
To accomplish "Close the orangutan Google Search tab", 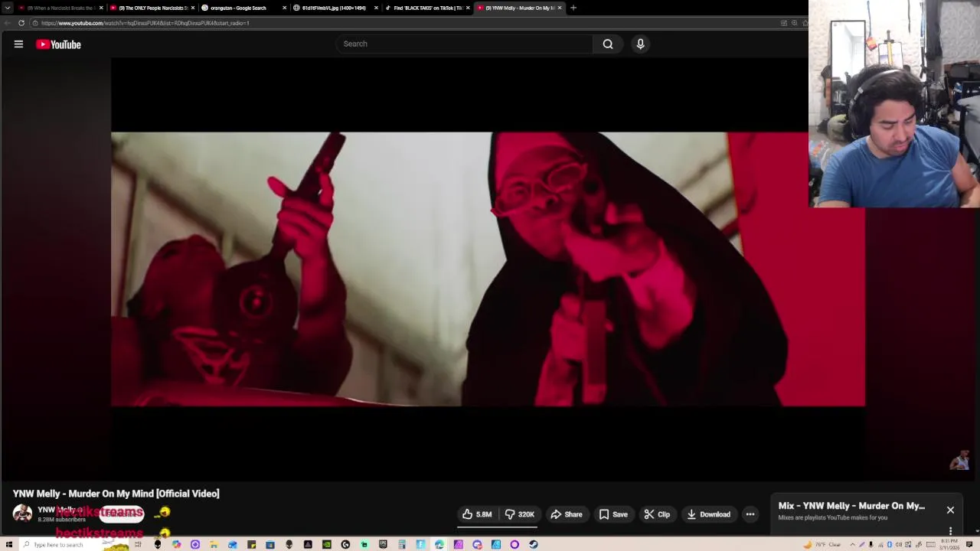I will tap(284, 8).
